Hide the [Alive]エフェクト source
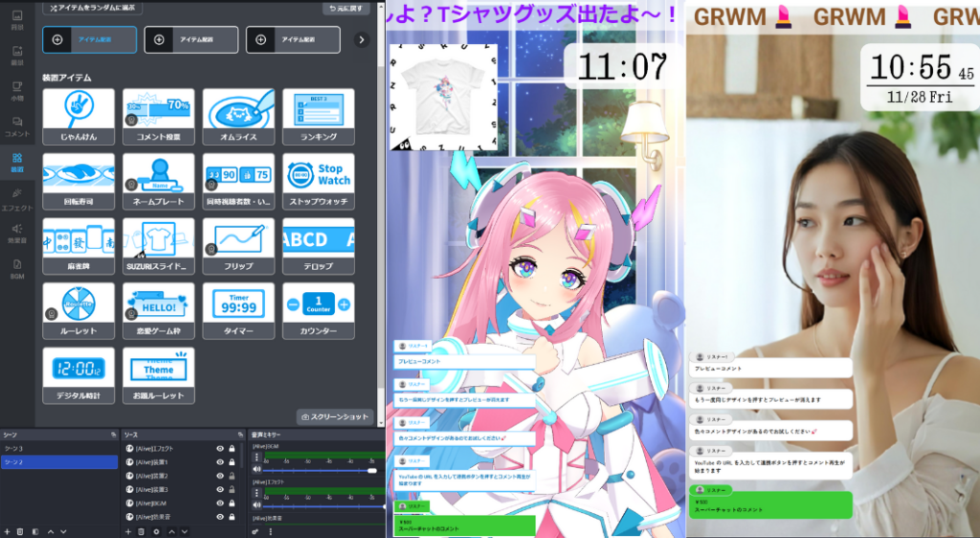The image size is (980, 538). click(x=220, y=448)
